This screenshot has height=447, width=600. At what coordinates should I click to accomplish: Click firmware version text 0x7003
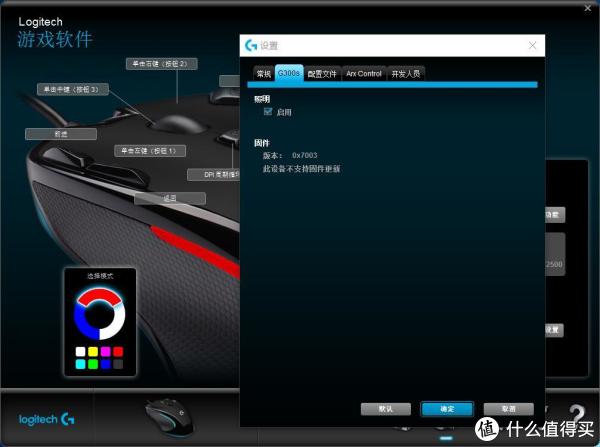pyautogui.click(x=305, y=155)
